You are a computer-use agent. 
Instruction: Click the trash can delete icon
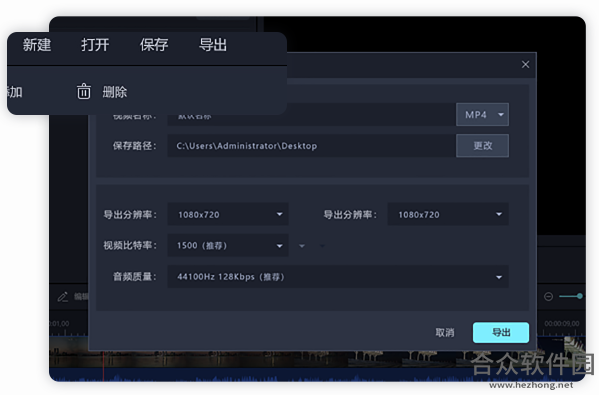84,92
